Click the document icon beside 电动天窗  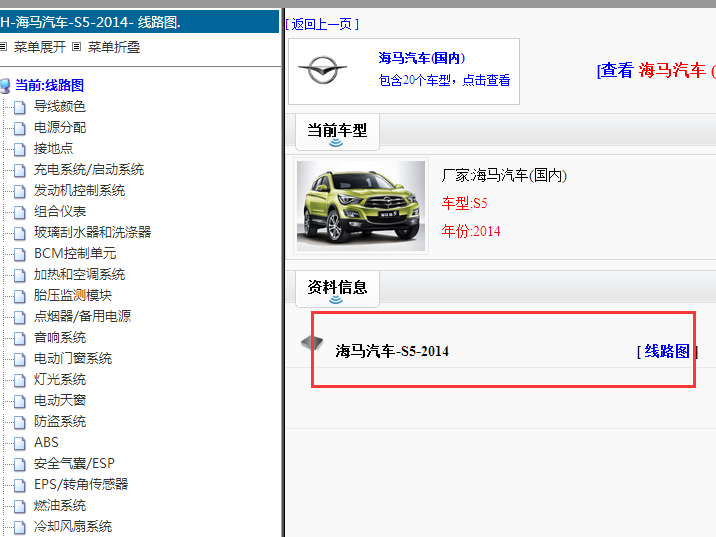tap(20, 401)
